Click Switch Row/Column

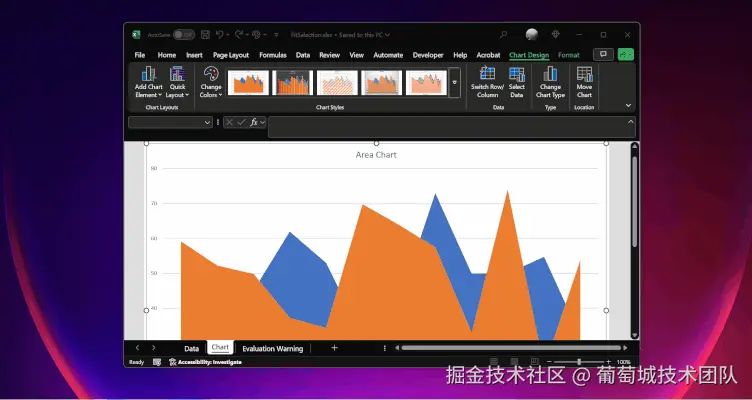(487, 82)
